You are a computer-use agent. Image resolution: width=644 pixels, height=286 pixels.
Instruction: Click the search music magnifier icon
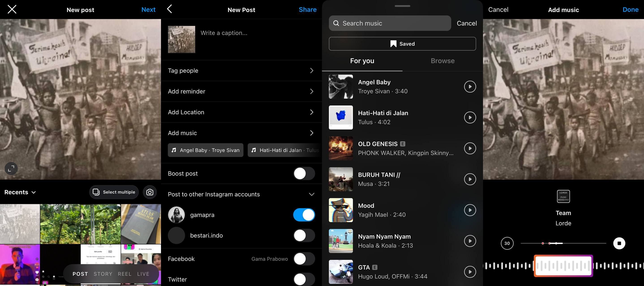point(336,23)
